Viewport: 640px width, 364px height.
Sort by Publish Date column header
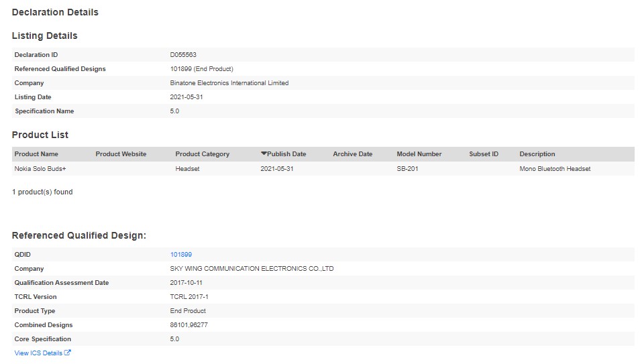pyautogui.click(x=286, y=154)
